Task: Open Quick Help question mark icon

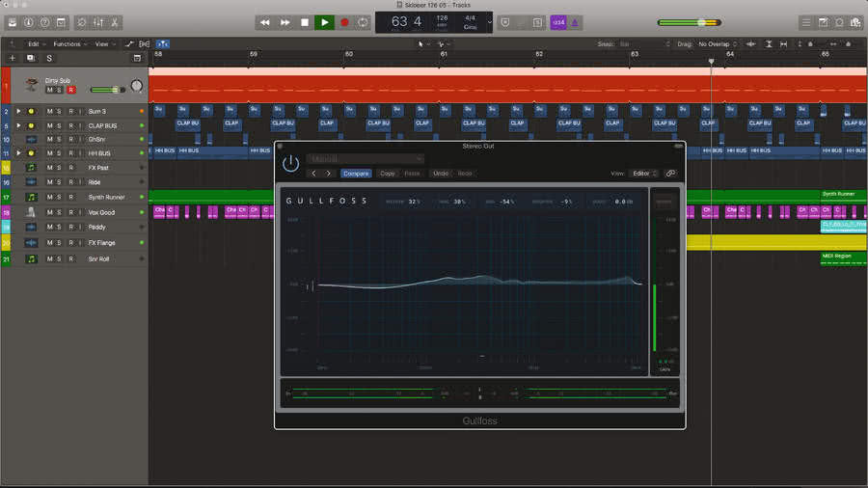Action: (44, 23)
